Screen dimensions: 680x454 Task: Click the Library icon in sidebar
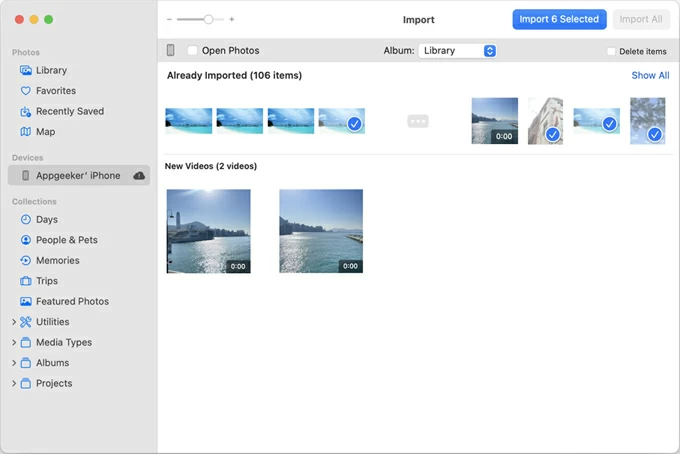pos(26,70)
